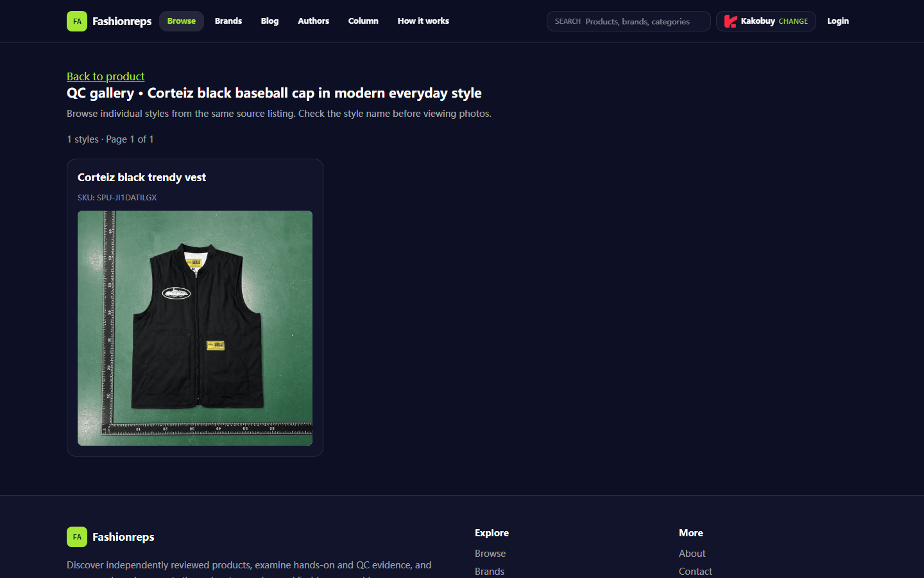Click the footer Explore heading

492,533
